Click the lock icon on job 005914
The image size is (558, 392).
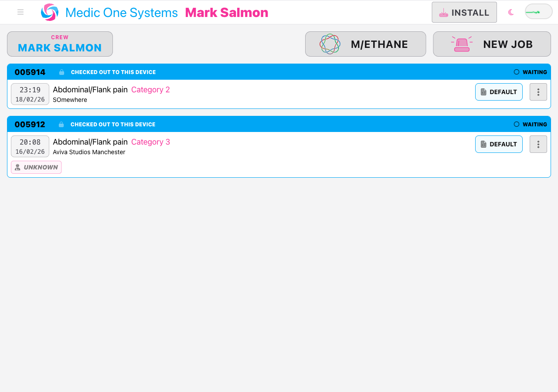pyautogui.click(x=61, y=72)
